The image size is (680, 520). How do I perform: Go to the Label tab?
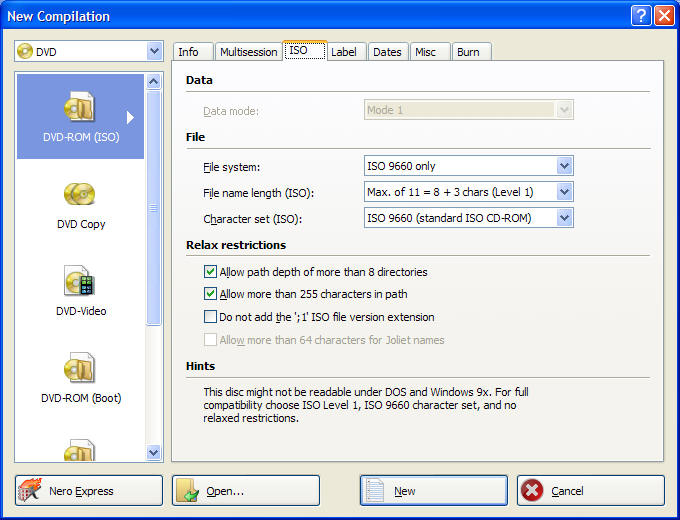[x=347, y=52]
